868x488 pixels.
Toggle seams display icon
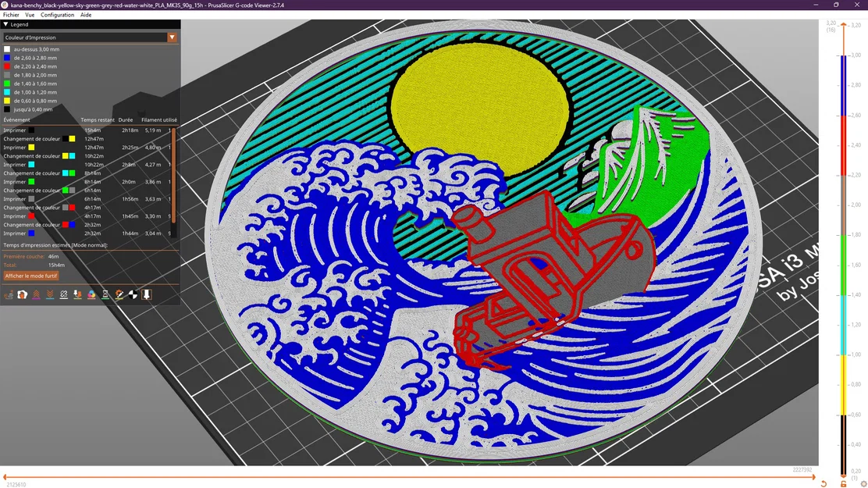[64, 294]
